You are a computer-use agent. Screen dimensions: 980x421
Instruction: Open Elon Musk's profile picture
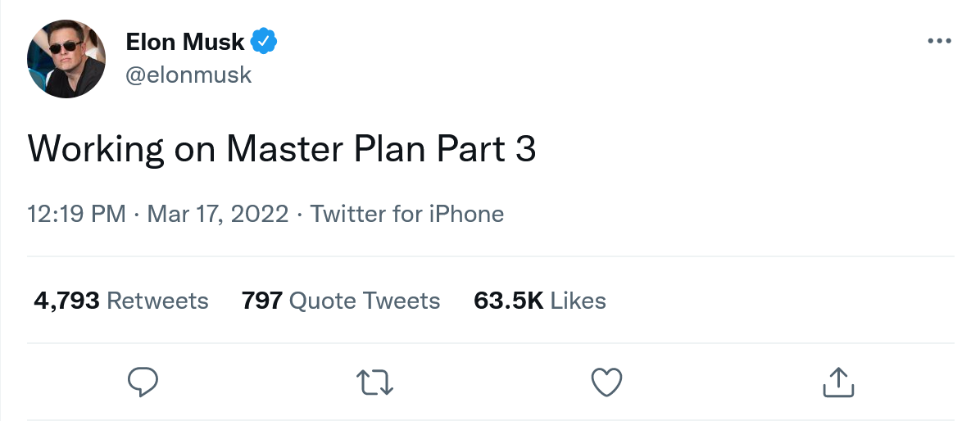pos(66,59)
